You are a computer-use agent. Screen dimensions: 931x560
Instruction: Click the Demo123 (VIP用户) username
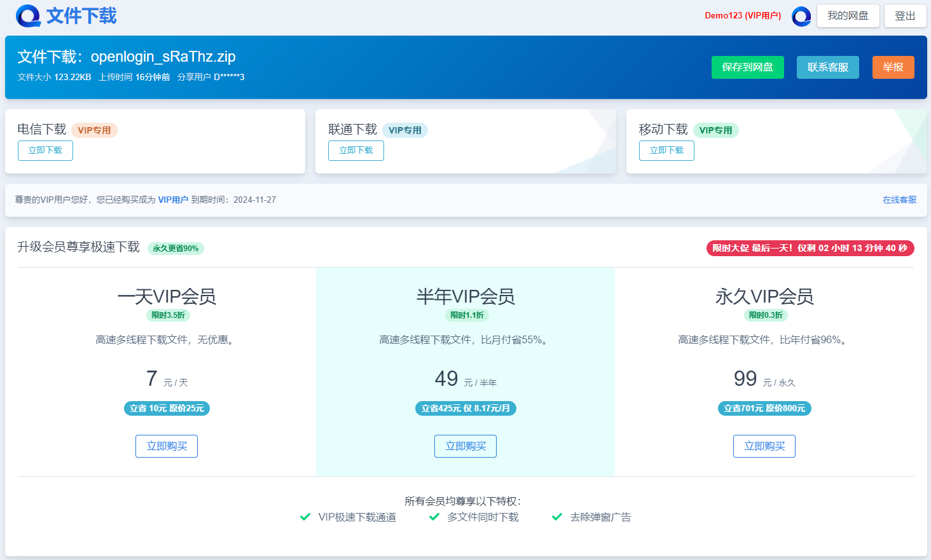743,16
